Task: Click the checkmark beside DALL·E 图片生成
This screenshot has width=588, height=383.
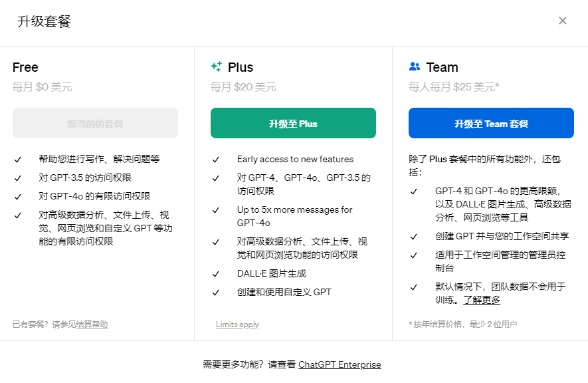Action: tap(216, 273)
